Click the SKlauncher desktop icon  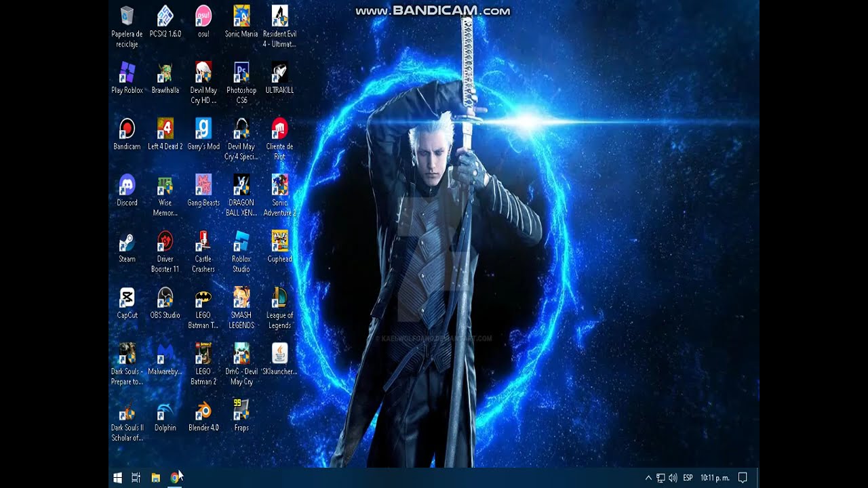click(x=279, y=359)
